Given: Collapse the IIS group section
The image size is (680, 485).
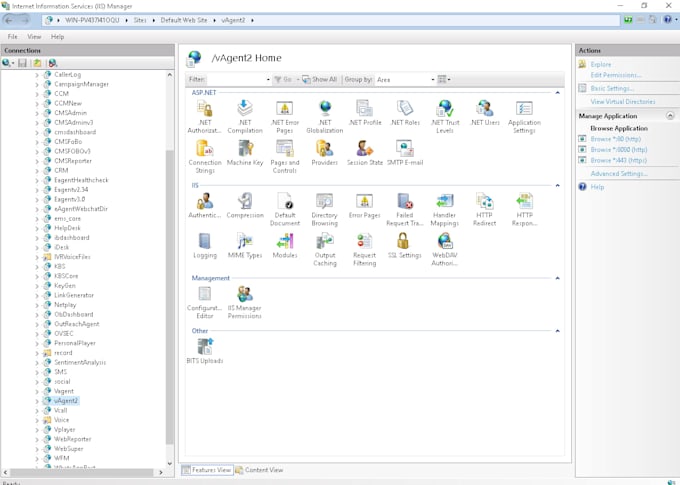Looking at the screenshot, I should (558, 185).
